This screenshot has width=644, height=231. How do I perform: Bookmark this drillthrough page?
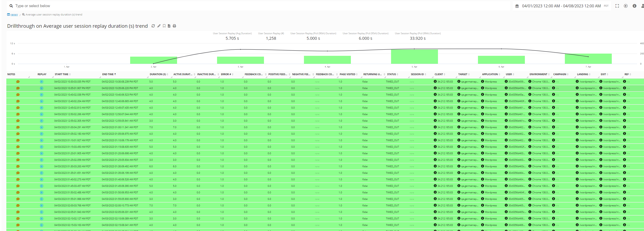click(x=164, y=26)
